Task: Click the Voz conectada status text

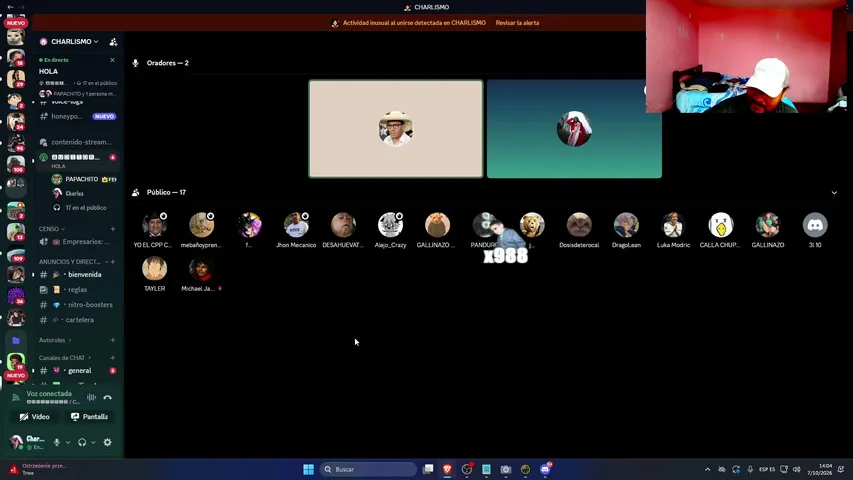Action: pyautogui.click(x=49, y=393)
